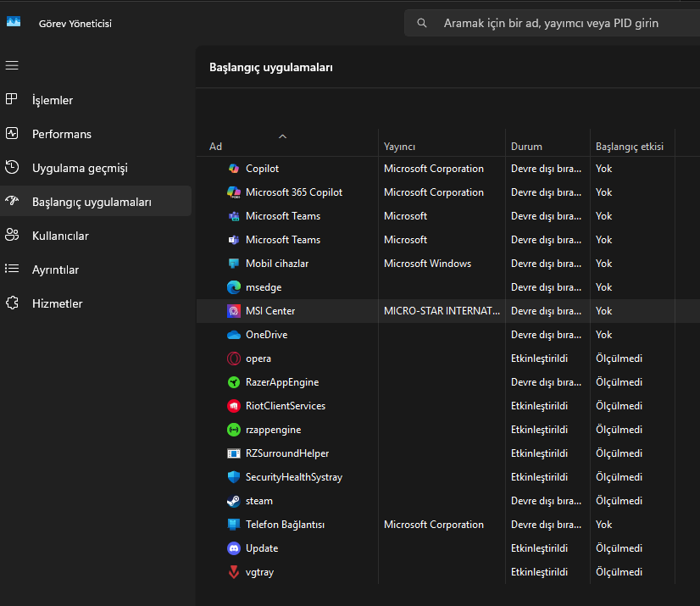Select the msedge row name

[x=264, y=287]
